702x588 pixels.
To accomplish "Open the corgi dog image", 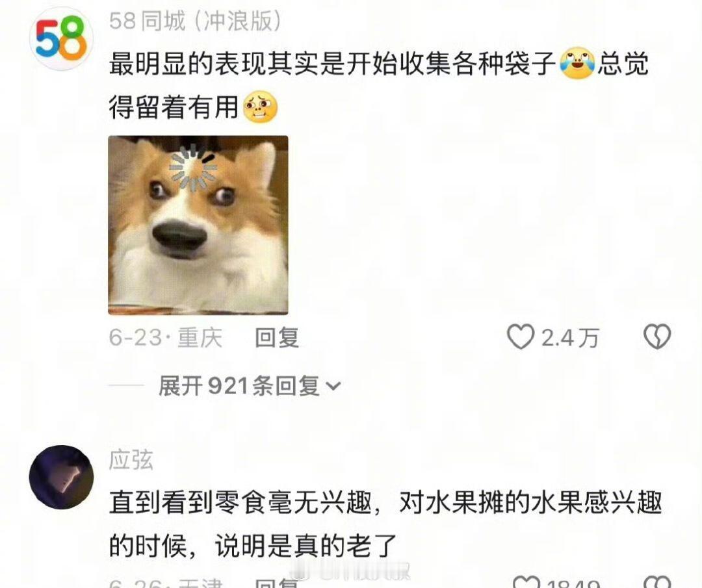I will point(198,225).
